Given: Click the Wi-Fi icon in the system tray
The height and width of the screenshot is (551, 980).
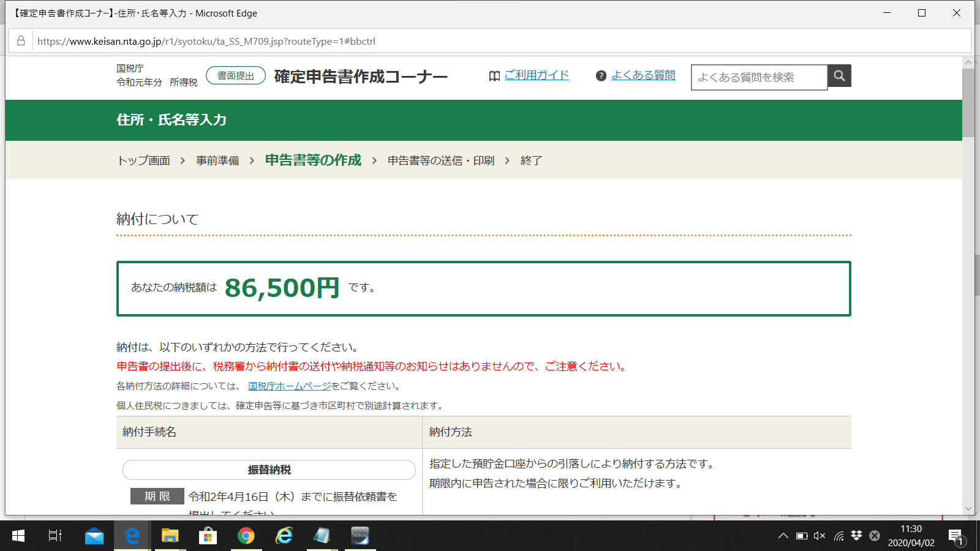Looking at the screenshot, I should click(x=838, y=534).
